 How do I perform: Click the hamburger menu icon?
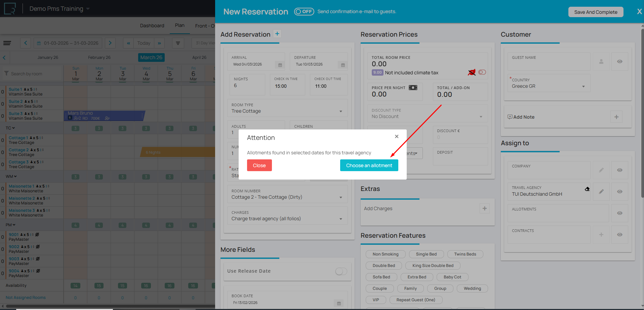pyautogui.click(x=7, y=43)
